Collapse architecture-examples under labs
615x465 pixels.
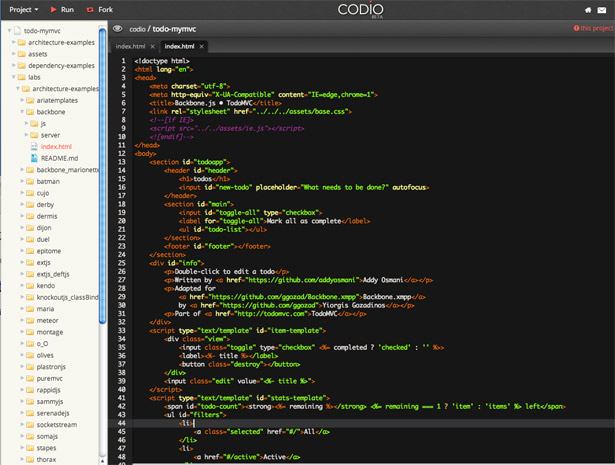pos(18,89)
